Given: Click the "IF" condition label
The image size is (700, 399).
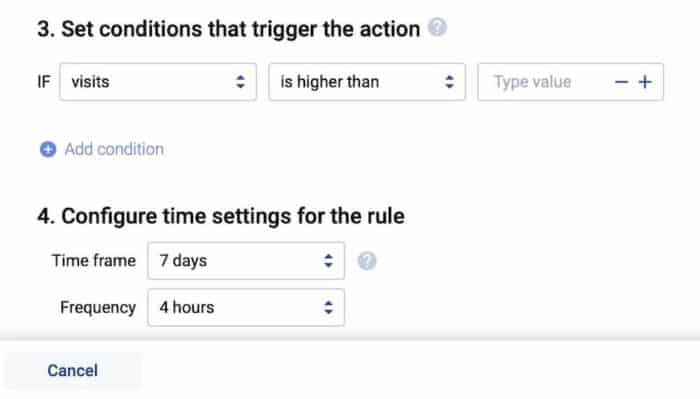Looking at the screenshot, I should 44,82.
